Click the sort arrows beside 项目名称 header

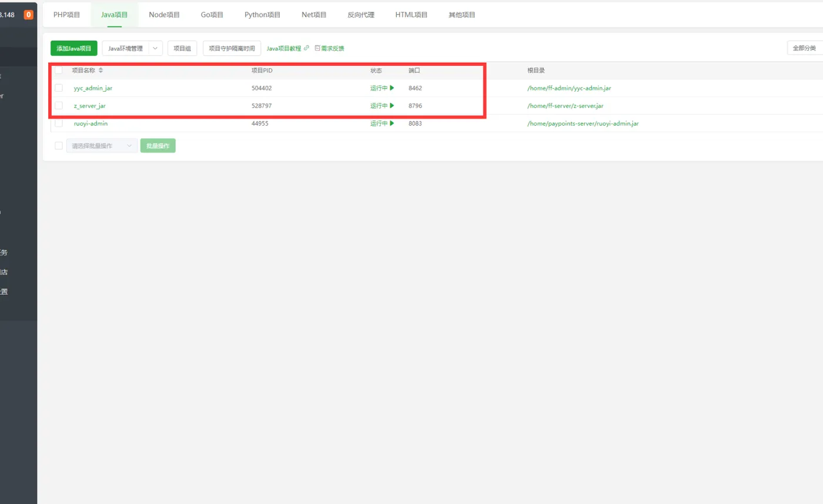tap(101, 70)
